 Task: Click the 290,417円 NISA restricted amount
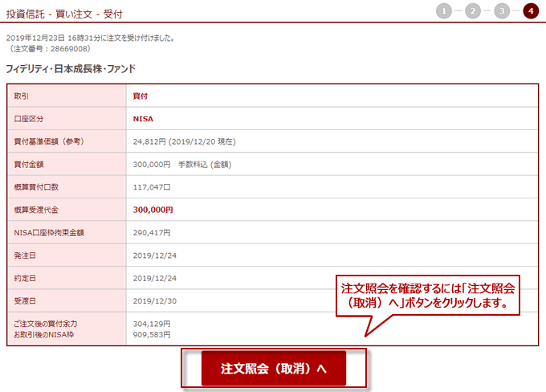tap(152, 233)
